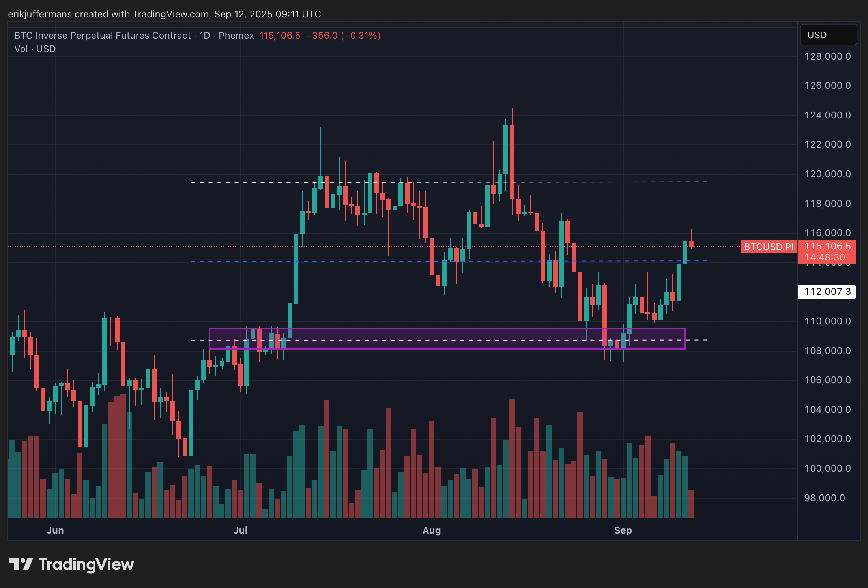Click the 1D interval in the chart legend
This screenshot has height=588, width=868.
pos(205,36)
